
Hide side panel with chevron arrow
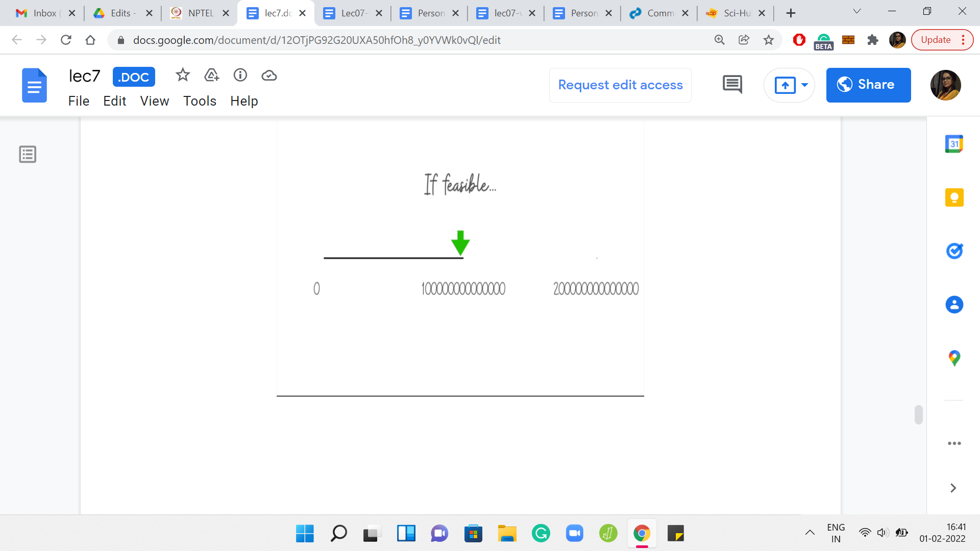953,488
